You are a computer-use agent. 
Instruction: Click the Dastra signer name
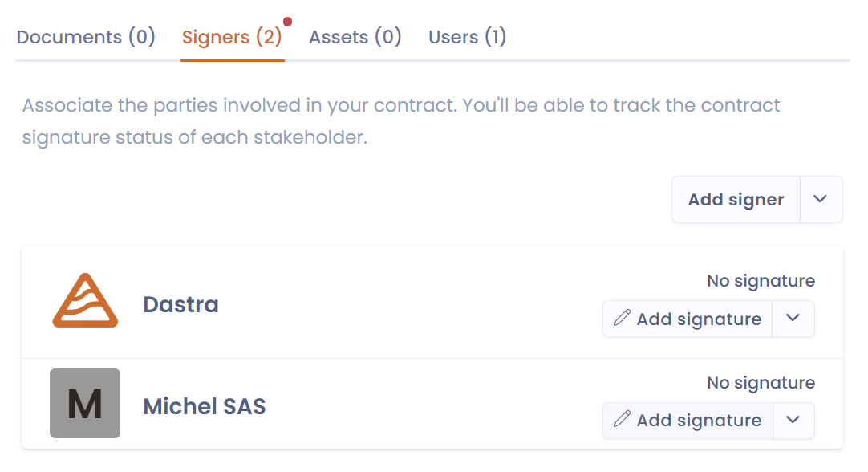[180, 305]
